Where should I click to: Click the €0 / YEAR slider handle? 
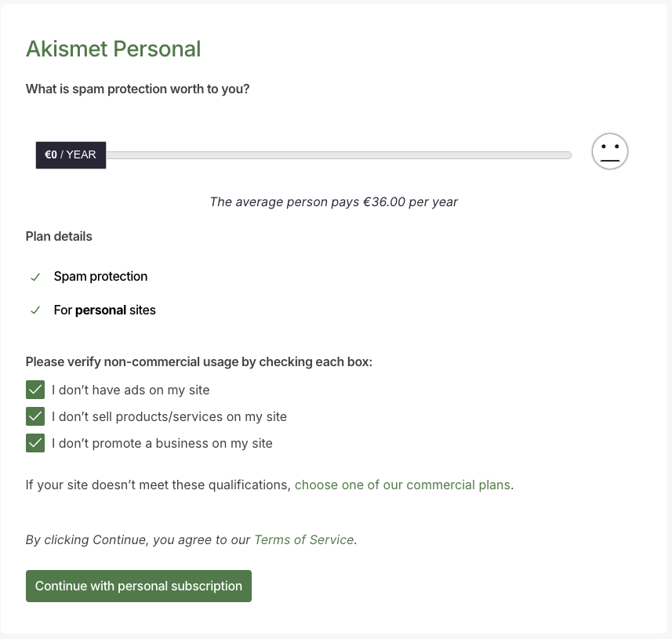(x=71, y=155)
